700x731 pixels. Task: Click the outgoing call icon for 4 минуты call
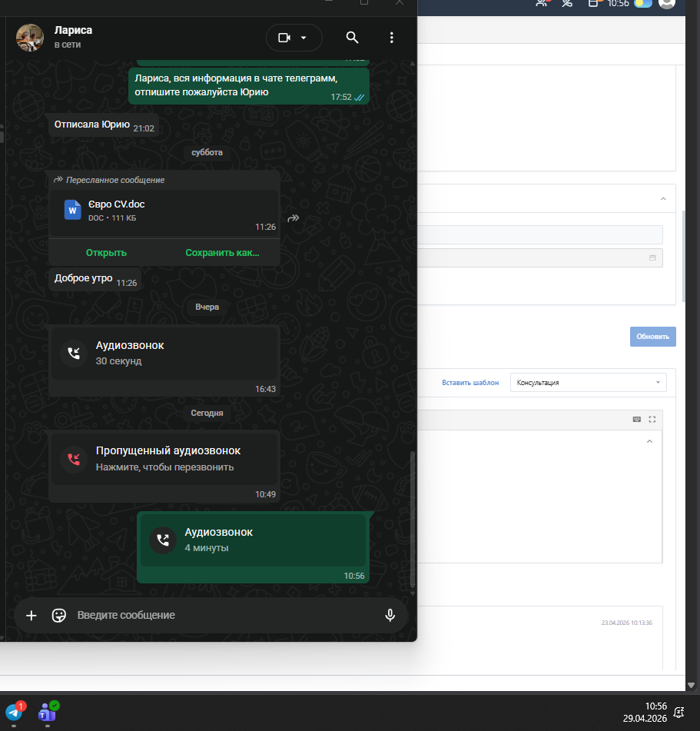pos(163,540)
